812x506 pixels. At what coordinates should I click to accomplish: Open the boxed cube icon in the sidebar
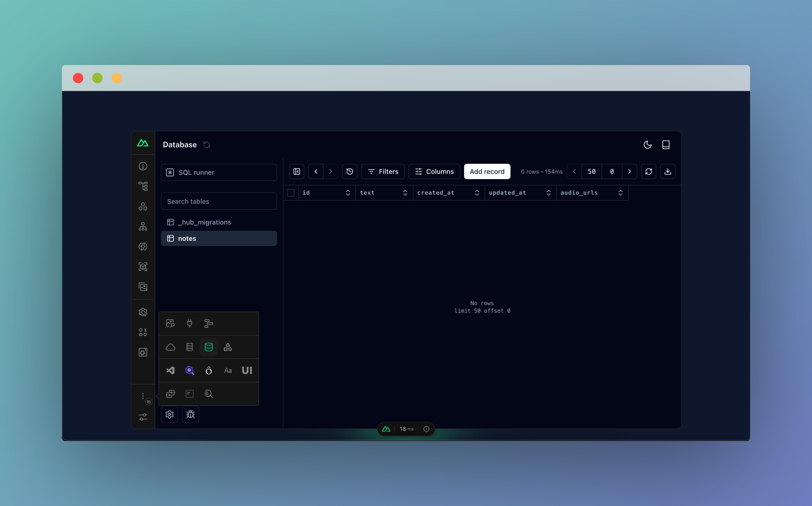pos(143,267)
